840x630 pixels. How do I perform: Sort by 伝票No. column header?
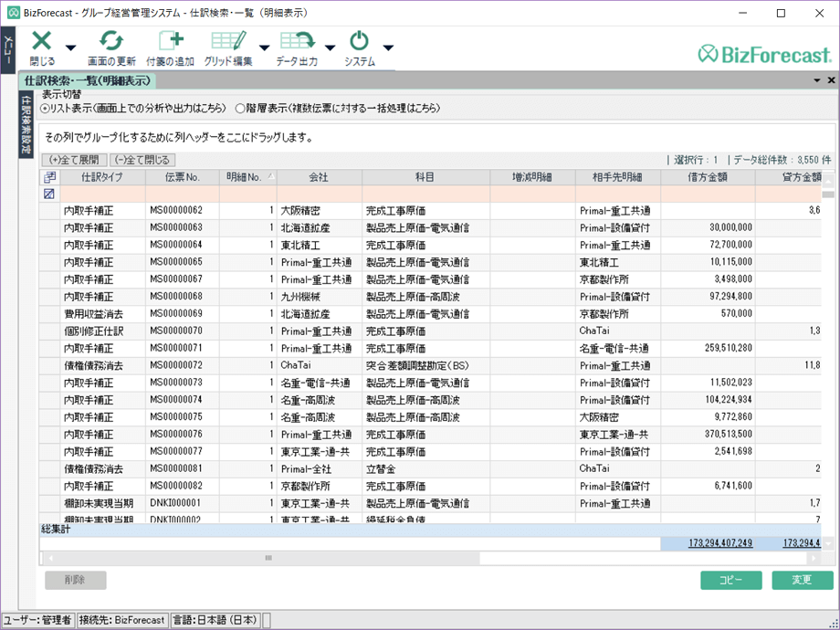coord(182,177)
